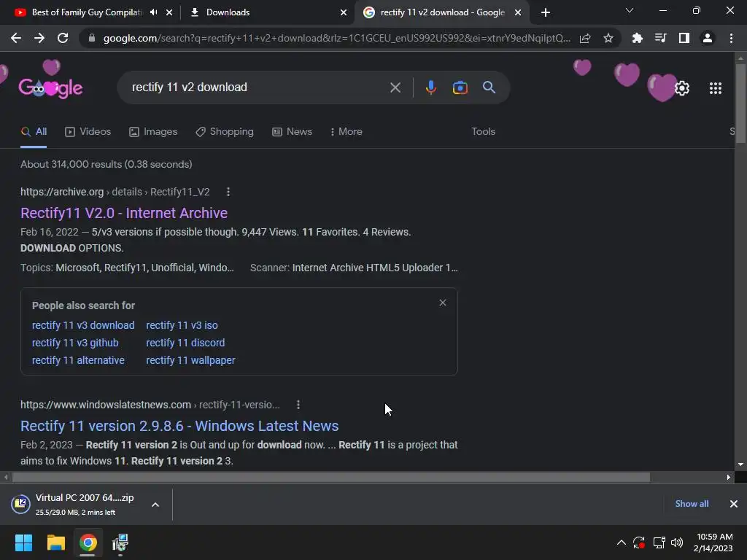The width and height of the screenshot is (747, 560).
Task: Open the clock and date flyout
Action: coord(713,542)
